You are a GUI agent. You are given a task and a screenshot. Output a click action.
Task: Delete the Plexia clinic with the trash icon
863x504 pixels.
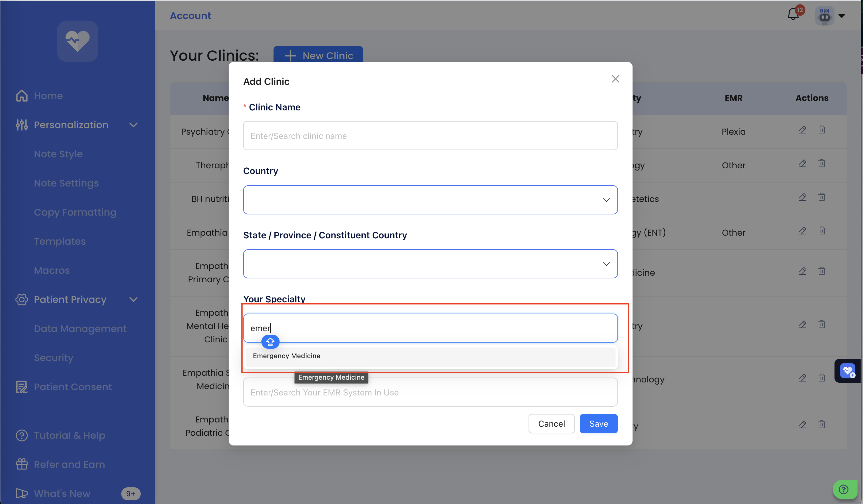(x=821, y=130)
